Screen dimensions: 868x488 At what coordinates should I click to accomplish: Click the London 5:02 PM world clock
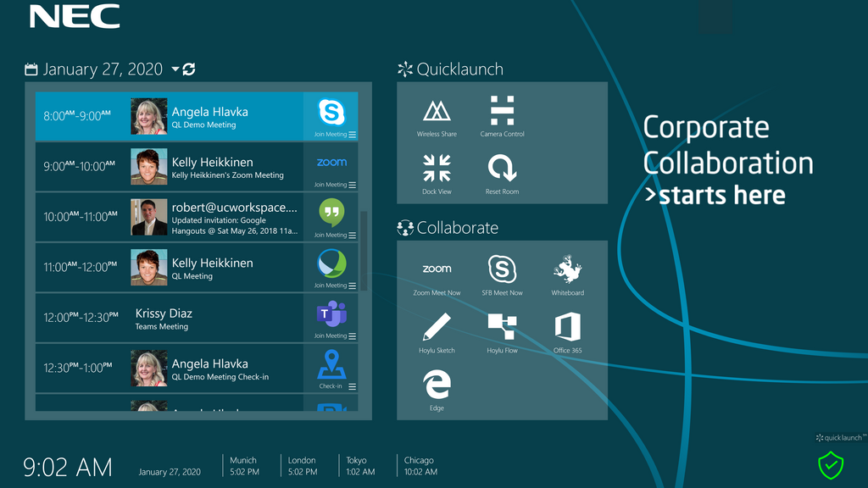click(303, 466)
